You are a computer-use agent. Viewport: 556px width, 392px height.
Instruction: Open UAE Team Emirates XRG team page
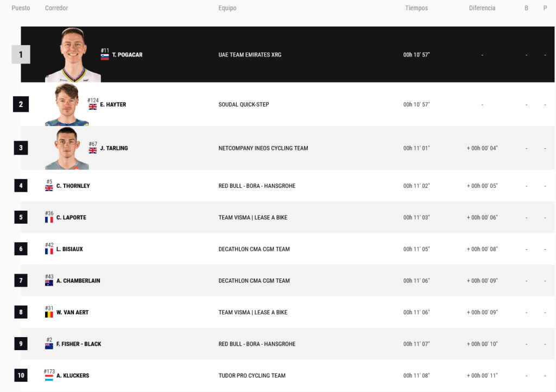(x=250, y=55)
